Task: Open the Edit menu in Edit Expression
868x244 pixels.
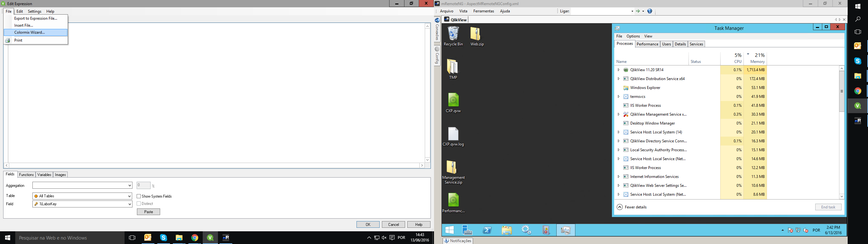Action: coord(20,11)
